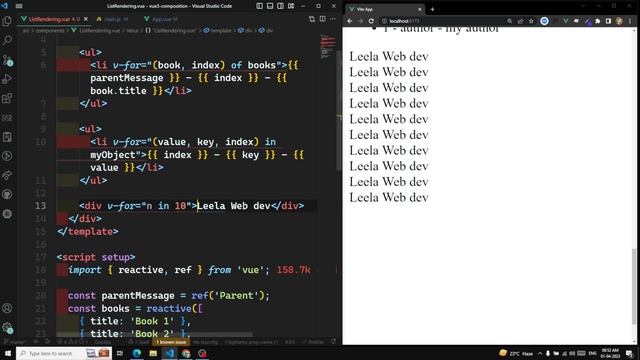Open editor More Actions ellipsis

[x=333, y=19]
